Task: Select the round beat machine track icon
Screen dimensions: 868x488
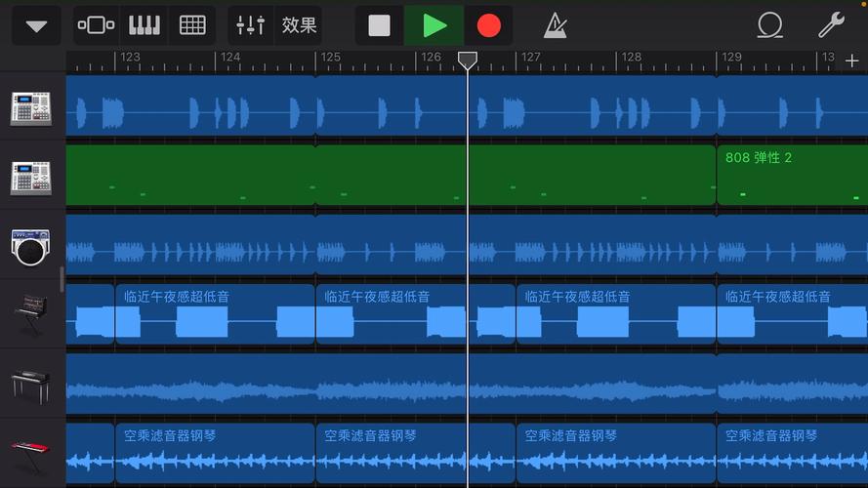Action: coord(30,247)
